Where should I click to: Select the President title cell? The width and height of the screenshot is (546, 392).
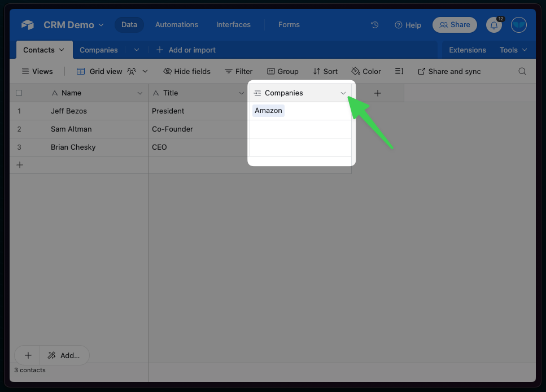pos(199,111)
